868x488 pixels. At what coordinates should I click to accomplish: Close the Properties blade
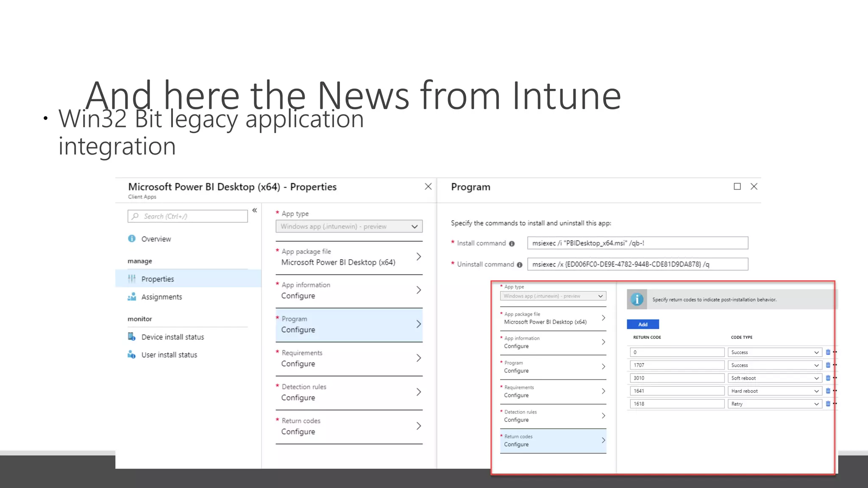pos(428,186)
